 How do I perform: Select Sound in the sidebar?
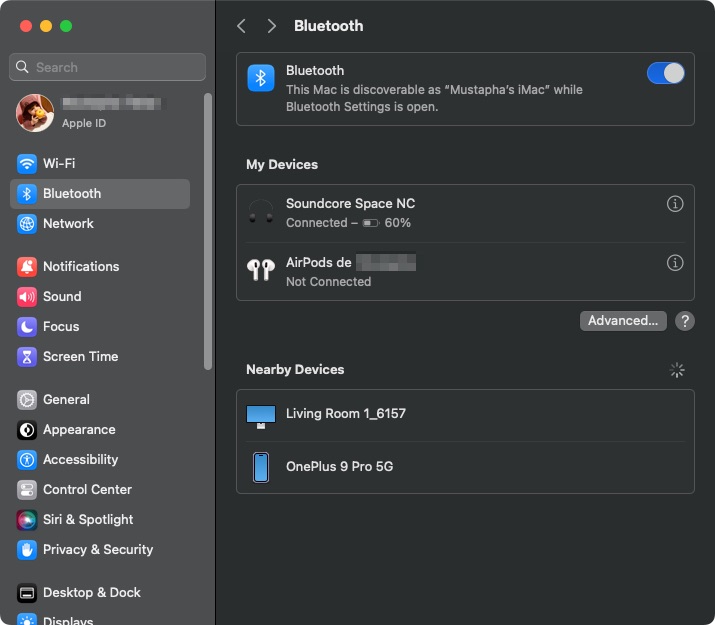click(100, 296)
